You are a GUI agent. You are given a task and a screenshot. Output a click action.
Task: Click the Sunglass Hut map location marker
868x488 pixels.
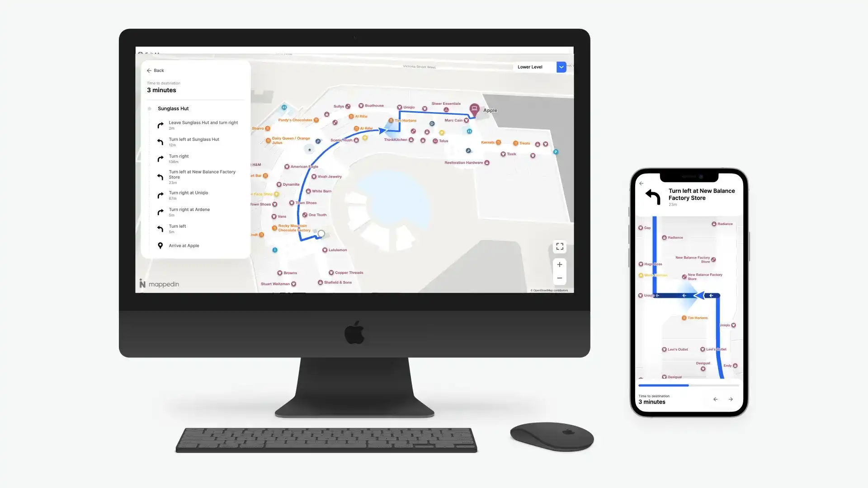click(321, 233)
